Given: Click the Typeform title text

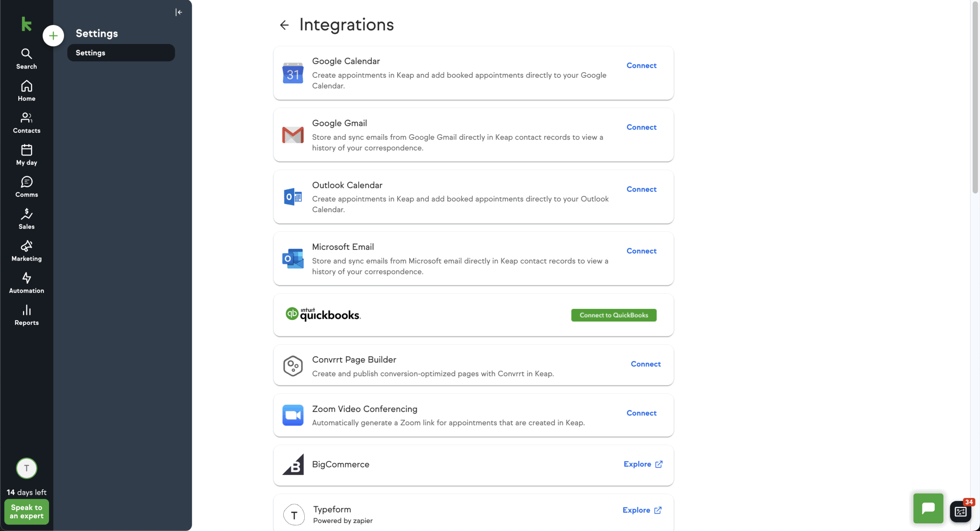Looking at the screenshot, I should [332, 509].
